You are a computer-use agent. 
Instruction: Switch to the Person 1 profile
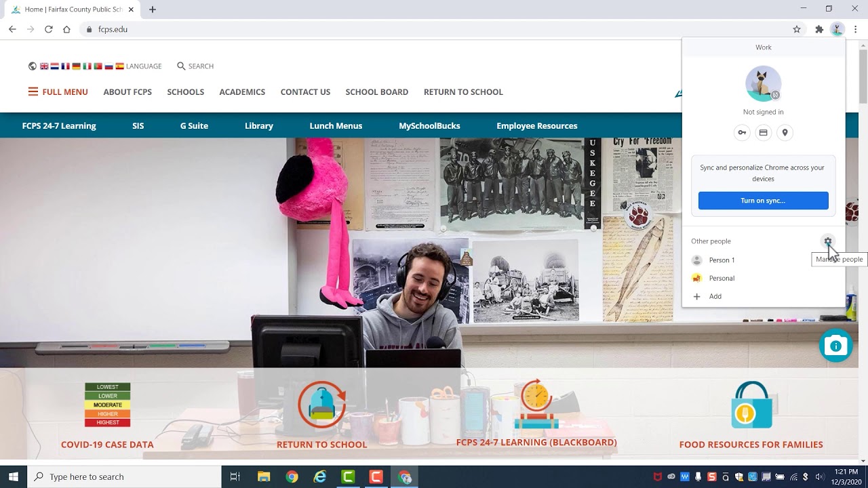pyautogui.click(x=764, y=260)
